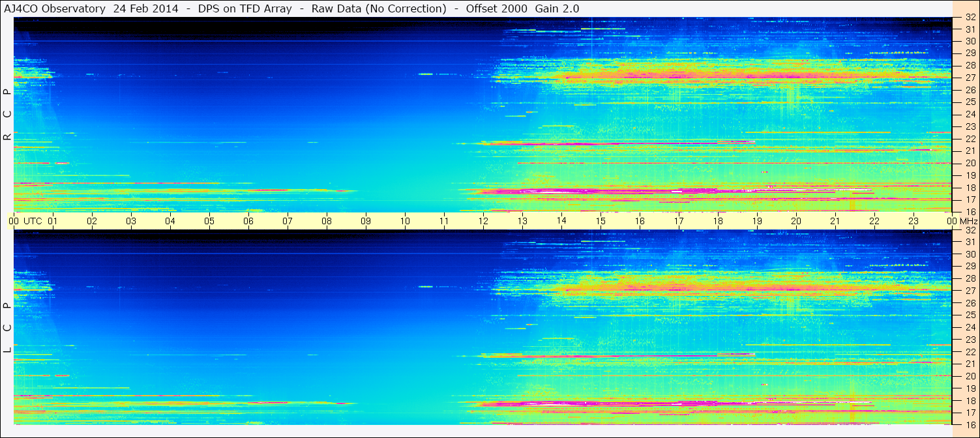Select the 19 hour mark on time axis

757,221
